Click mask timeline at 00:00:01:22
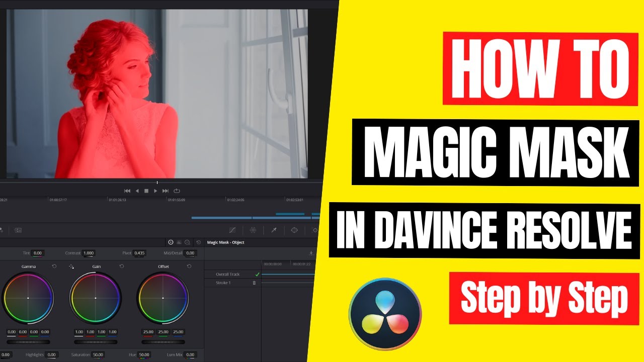The width and height of the screenshot is (644, 362). click(x=302, y=264)
